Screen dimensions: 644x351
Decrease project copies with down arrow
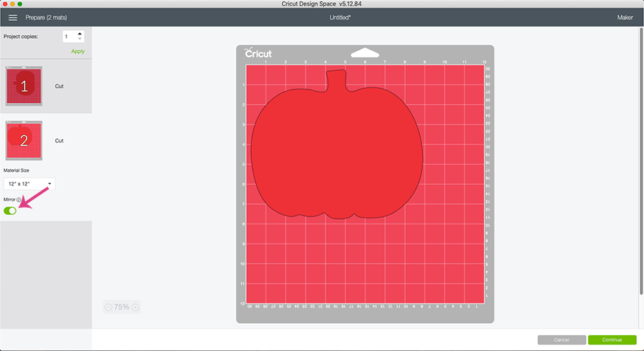coord(79,39)
